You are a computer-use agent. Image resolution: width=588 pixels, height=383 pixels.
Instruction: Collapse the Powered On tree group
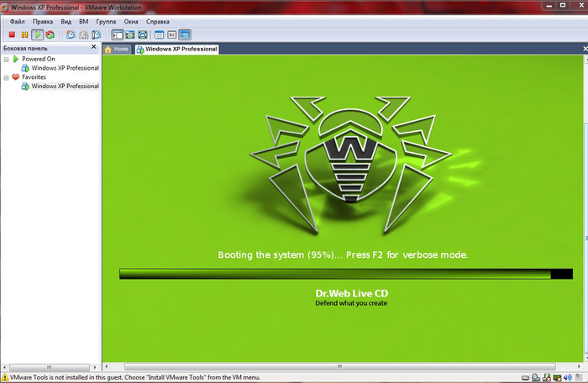coord(7,60)
